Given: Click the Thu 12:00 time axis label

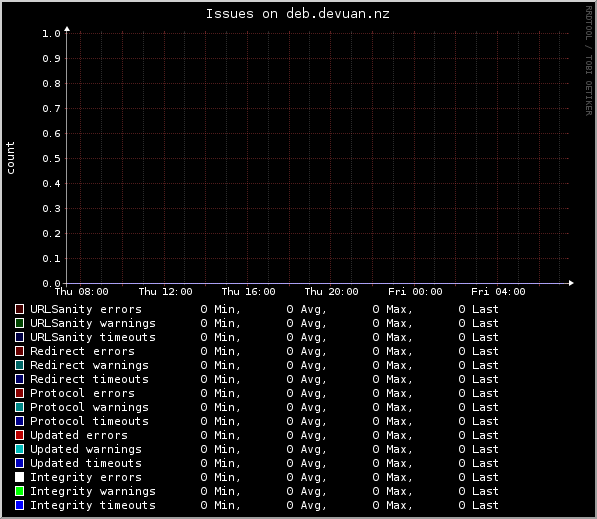Looking at the screenshot, I should point(165,292).
